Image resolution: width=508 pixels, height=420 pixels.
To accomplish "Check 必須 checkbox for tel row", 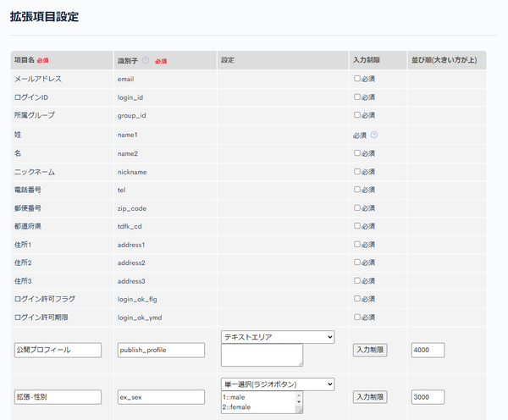I will (357, 190).
